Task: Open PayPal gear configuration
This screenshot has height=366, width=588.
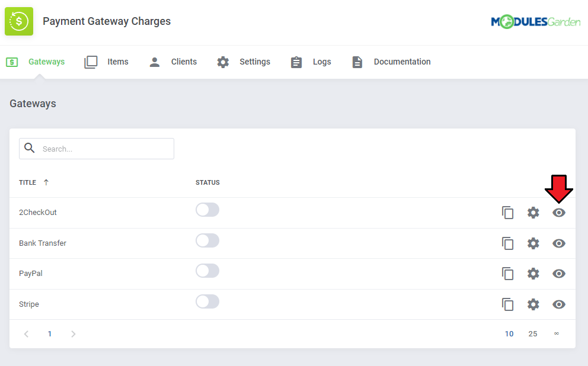Action: click(533, 274)
